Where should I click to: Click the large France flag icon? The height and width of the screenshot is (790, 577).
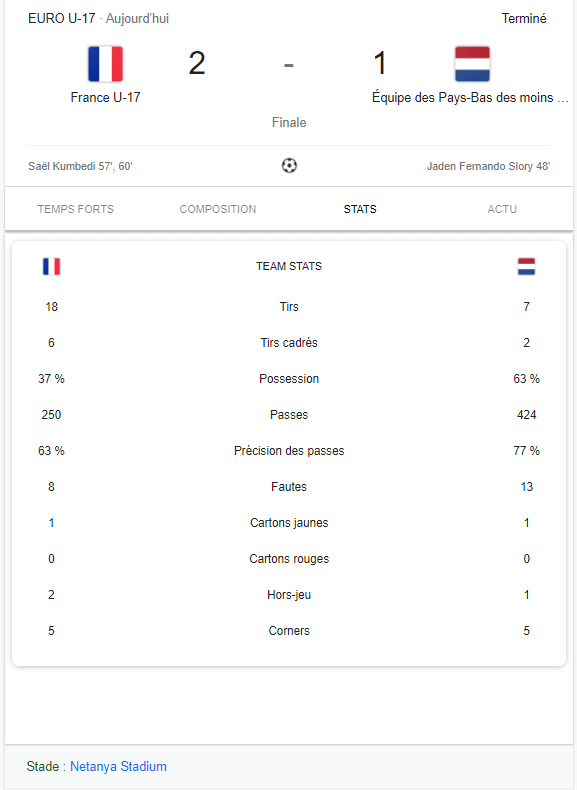pos(105,64)
